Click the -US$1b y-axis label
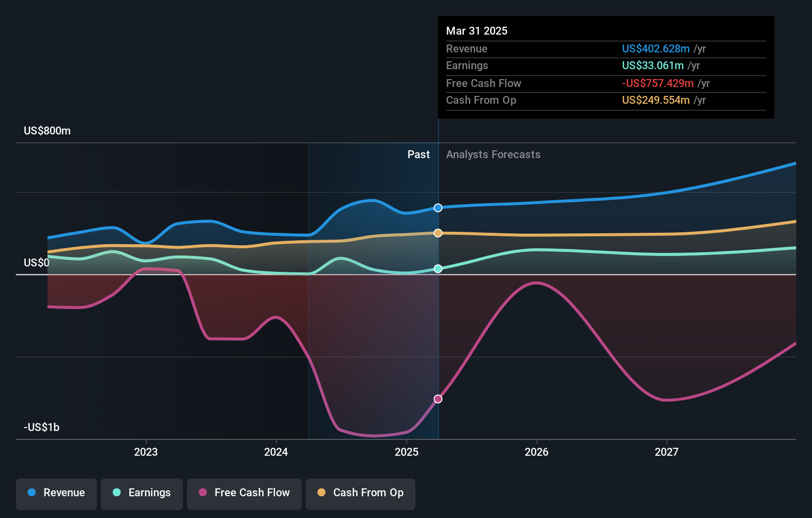Image resolution: width=812 pixels, height=518 pixels. pyautogui.click(x=42, y=427)
